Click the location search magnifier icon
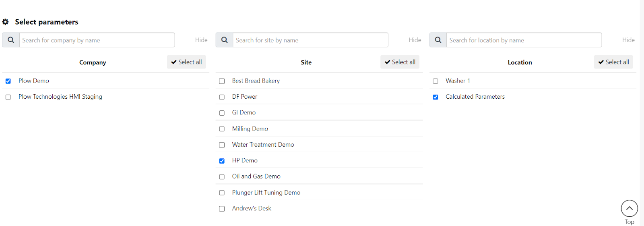 point(438,40)
